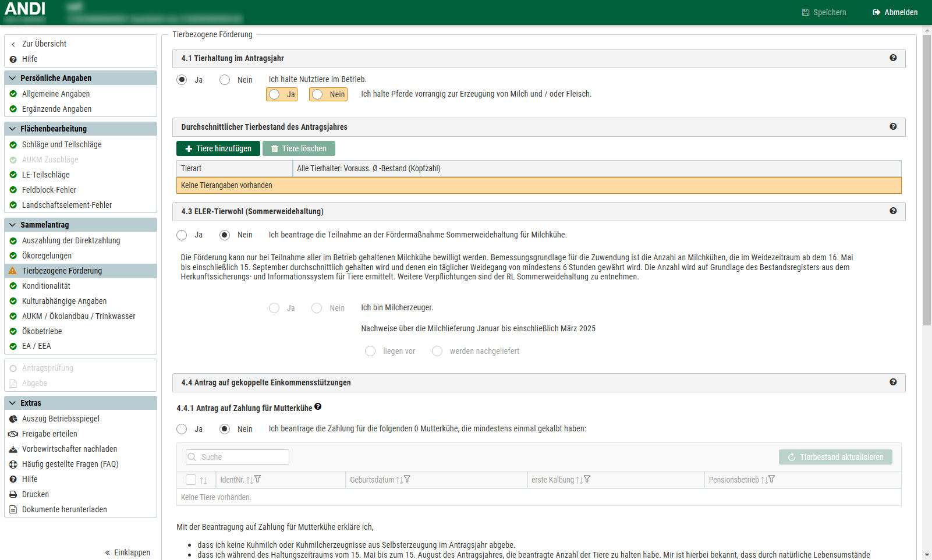
Task: Click Zur Übersicht link
Action: tap(44, 44)
